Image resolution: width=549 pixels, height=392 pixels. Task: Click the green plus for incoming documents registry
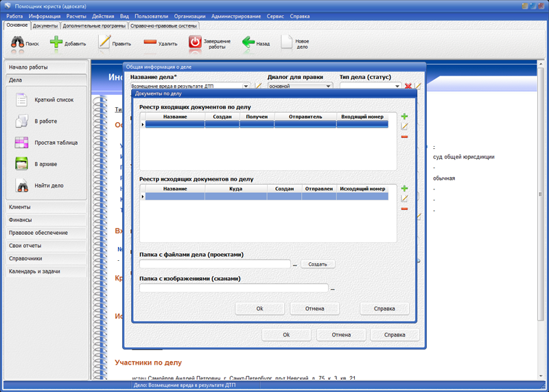[404, 117]
